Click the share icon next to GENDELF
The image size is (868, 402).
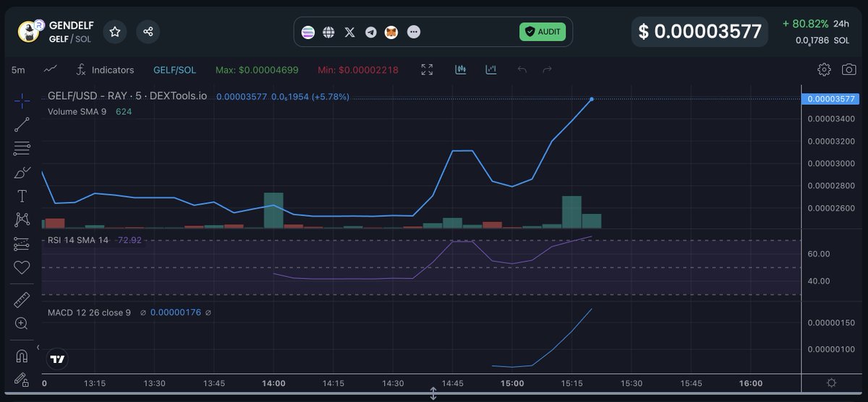(x=148, y=32)
